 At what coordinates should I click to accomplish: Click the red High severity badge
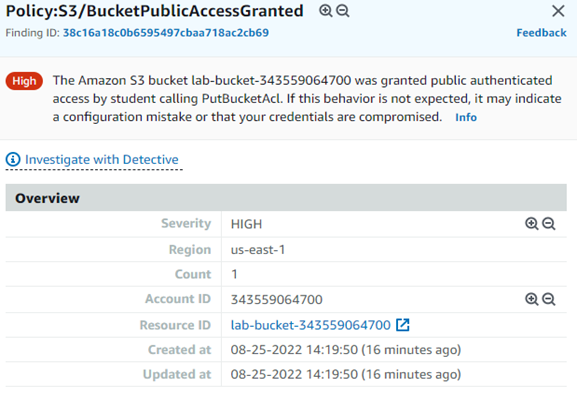[x=24, y=81]
